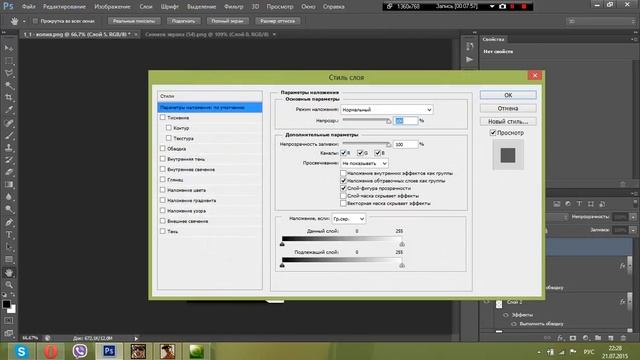
Task: Select the Horizontal Type tool
Action: 9,235
